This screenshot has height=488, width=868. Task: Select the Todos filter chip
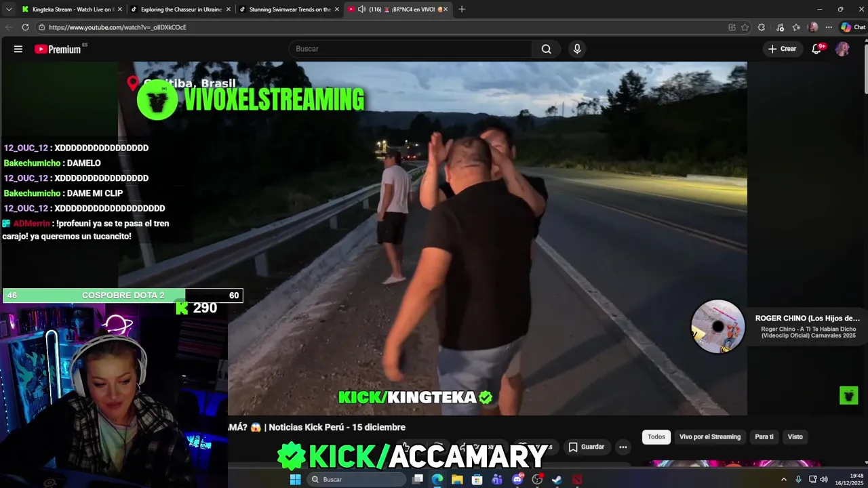[x=656, y=436]
